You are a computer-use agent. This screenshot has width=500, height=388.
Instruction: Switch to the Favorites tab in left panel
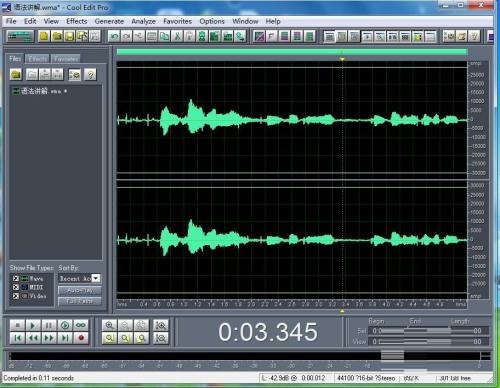(x=66, y=59)
